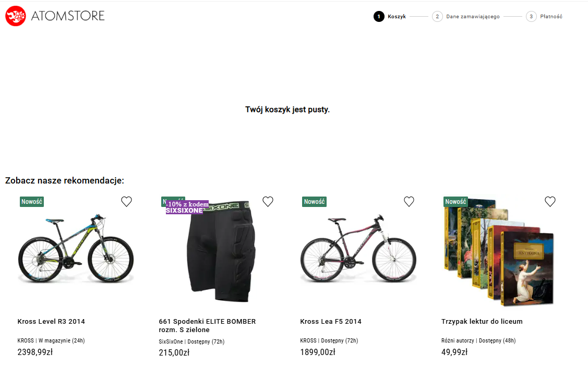Click the AtomStore red logo icon
The height and width of the screenshot is (391, 588).
tap(16, 16)
